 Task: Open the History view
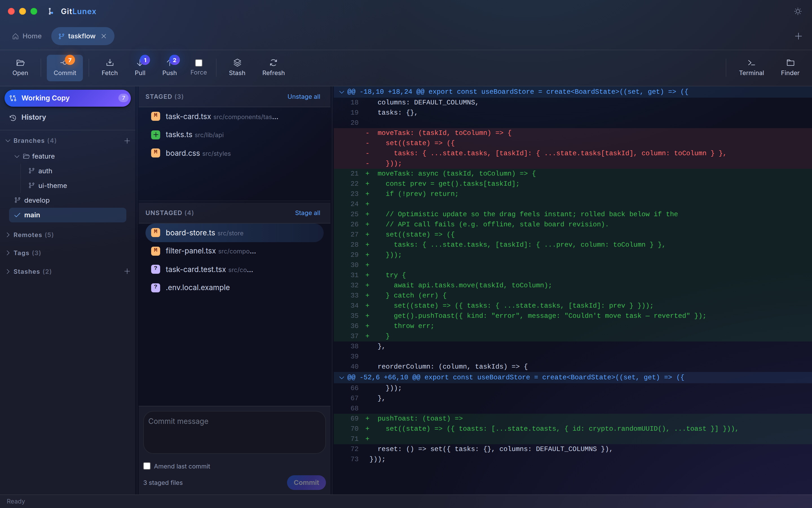67,117
